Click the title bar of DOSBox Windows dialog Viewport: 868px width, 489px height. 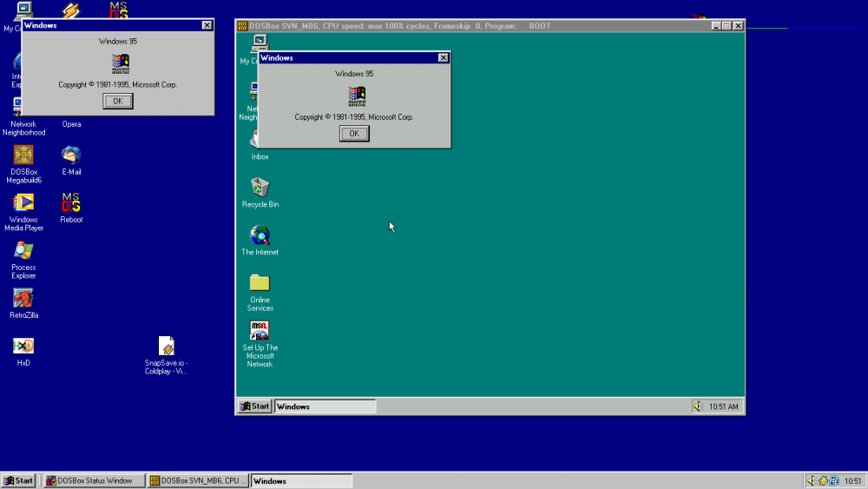[x=354, y=57]
